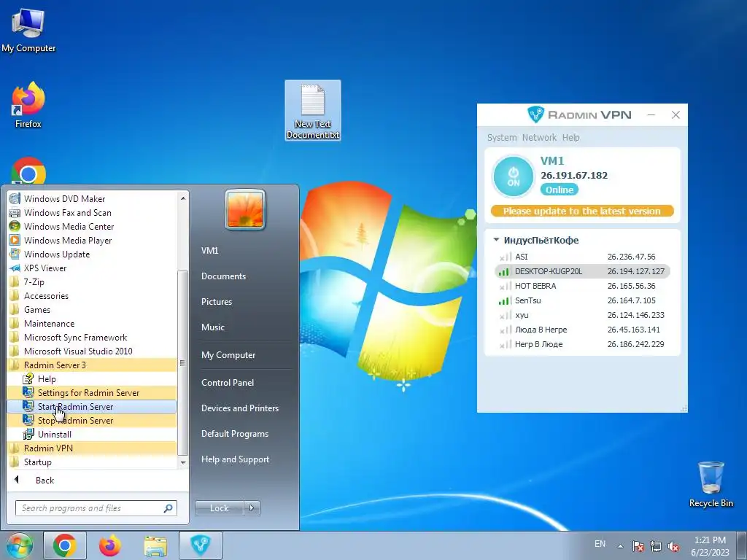Open System menu in Radmin VPN
This screenshot has height=560, width=747.
coord(502,137)
